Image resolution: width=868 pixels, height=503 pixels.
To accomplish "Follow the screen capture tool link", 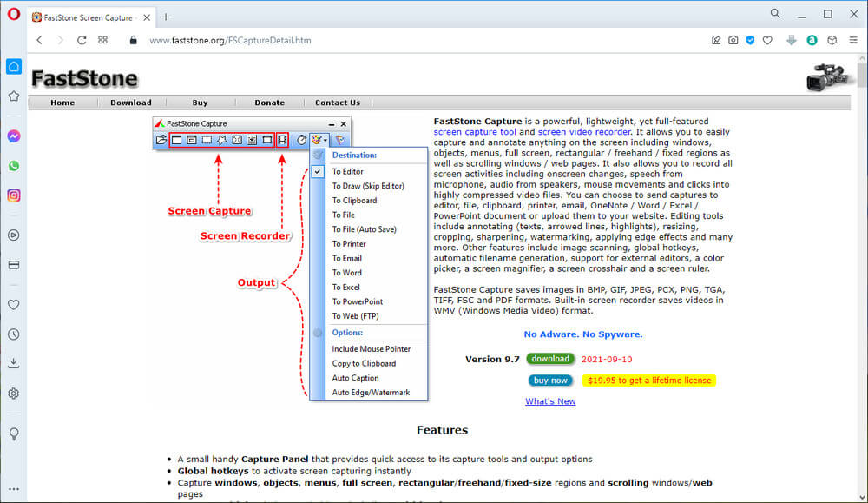I will click(475, 132).
